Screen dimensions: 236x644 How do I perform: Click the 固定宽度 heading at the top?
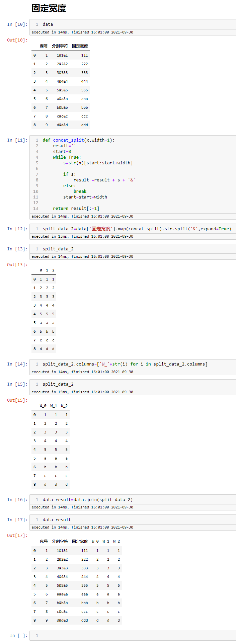click(x=49, y=8)
